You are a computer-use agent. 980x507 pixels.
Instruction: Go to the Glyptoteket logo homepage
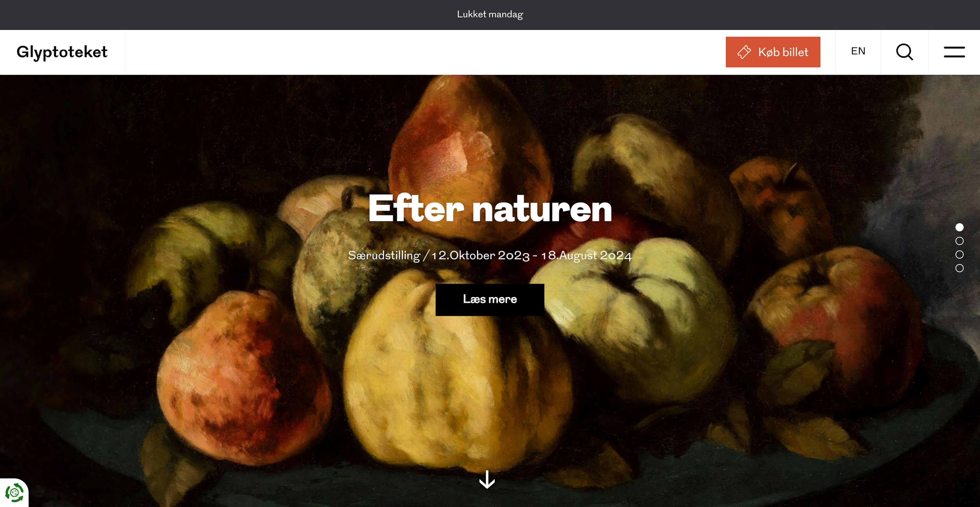(62, 52)
